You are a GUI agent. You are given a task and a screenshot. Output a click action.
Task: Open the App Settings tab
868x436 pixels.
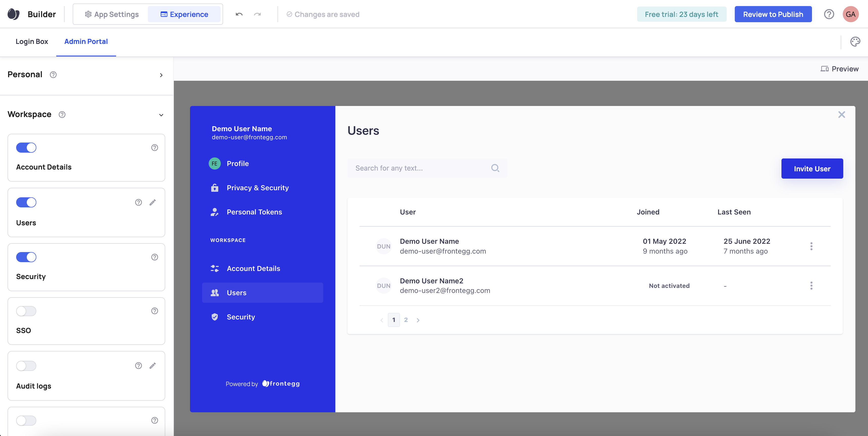tap(112, 14)
